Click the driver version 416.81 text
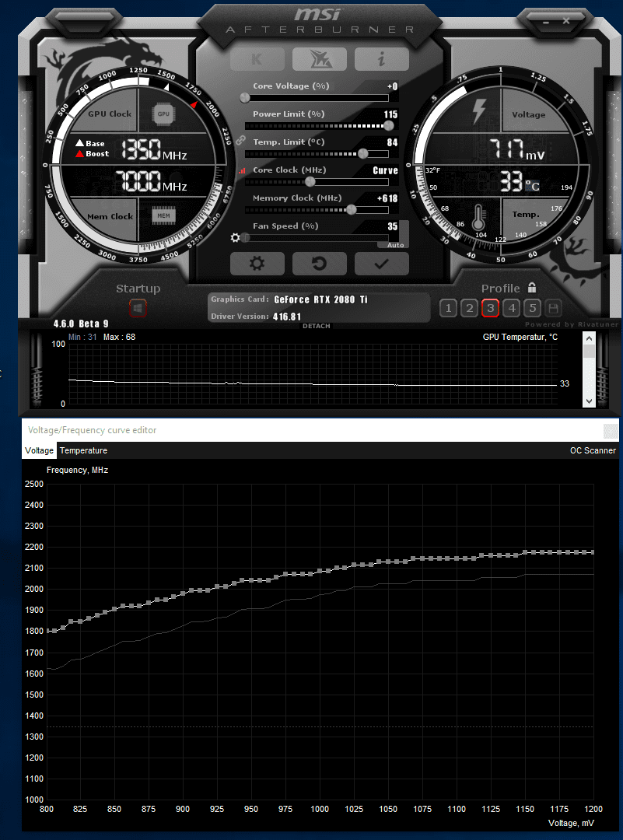 pyautogui.click(x=286, y=317)
